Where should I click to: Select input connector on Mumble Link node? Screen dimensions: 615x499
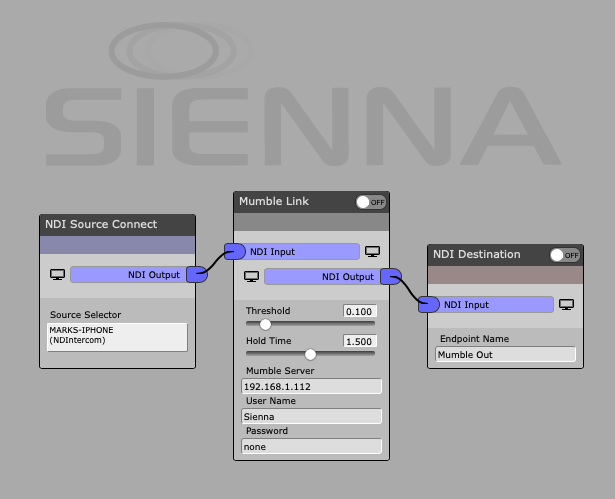click(x=235, y=251)
